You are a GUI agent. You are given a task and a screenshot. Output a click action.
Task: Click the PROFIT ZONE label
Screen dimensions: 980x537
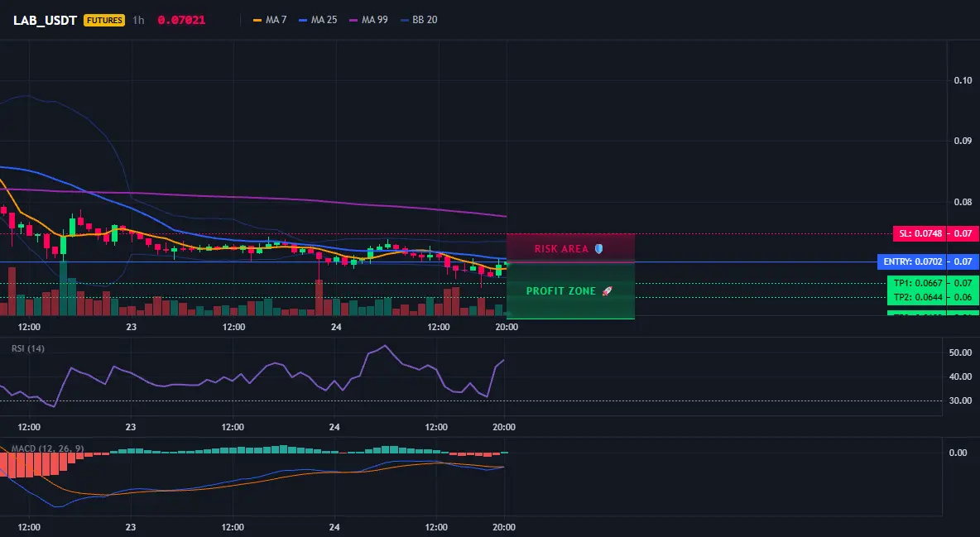560,291
